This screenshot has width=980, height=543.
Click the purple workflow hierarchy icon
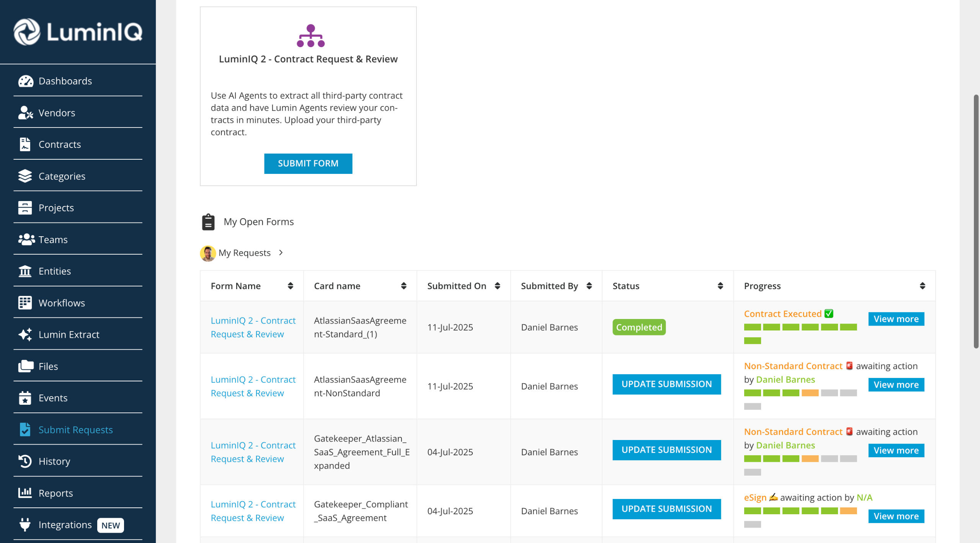[x=310, y=36]
